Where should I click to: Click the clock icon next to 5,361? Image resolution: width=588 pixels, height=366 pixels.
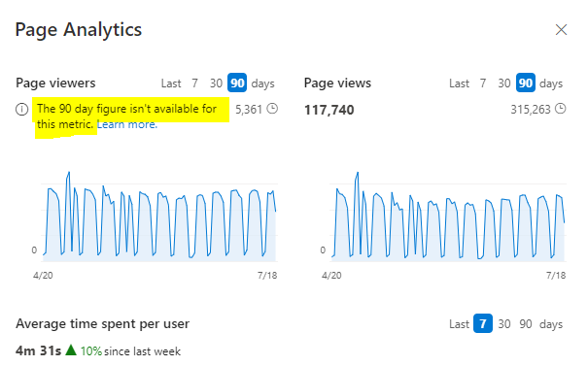(272, 109)
